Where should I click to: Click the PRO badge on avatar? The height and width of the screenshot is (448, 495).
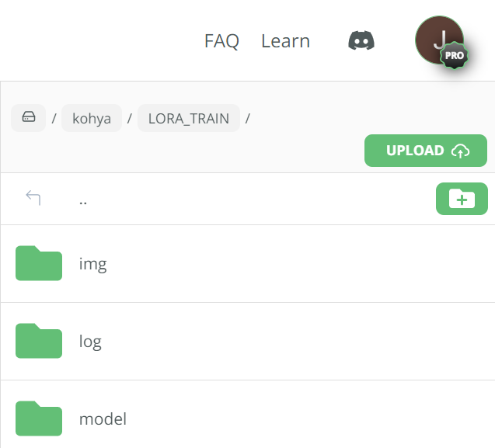pos(455,56)
